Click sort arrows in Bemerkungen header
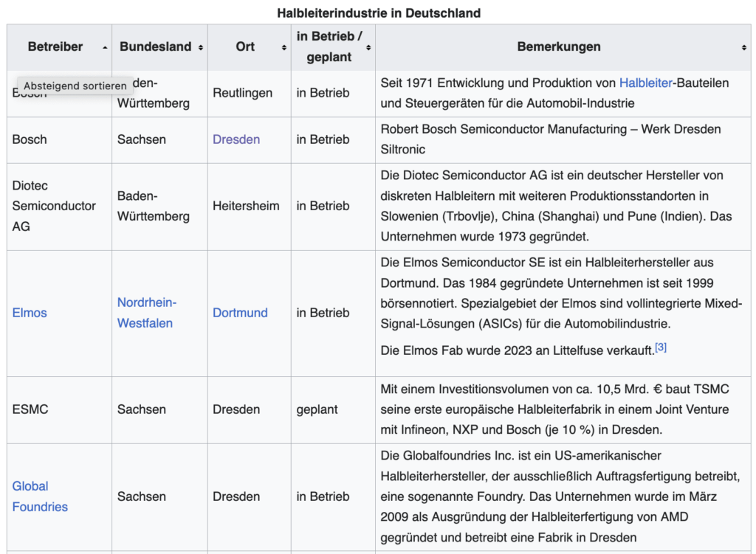 point(743,47)
